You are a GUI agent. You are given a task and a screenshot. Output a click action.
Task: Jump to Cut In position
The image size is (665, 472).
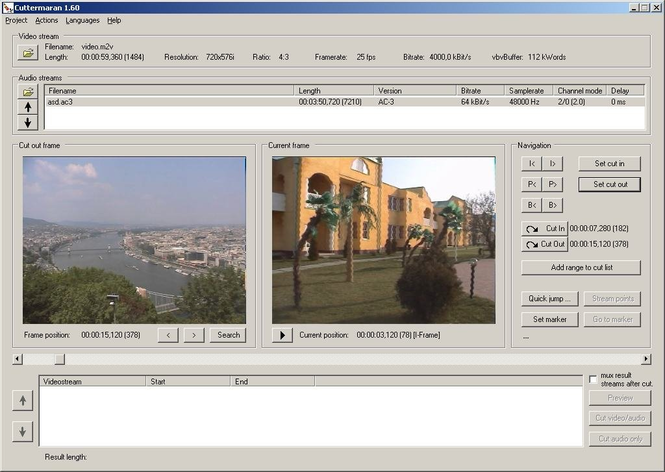544,229
